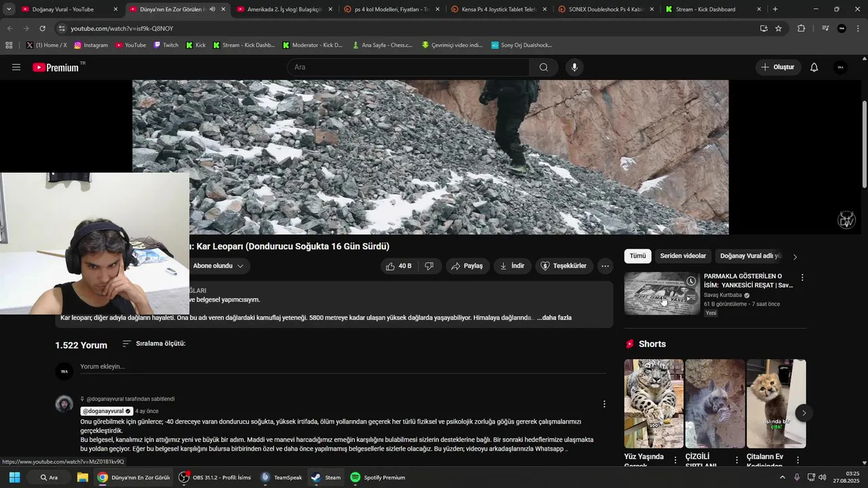The height and width of the screenshot is (488, 868).
Task: Open the Çitaların Ev Short thumbnail
Action: pyautogui.click(x=776, y=404)
